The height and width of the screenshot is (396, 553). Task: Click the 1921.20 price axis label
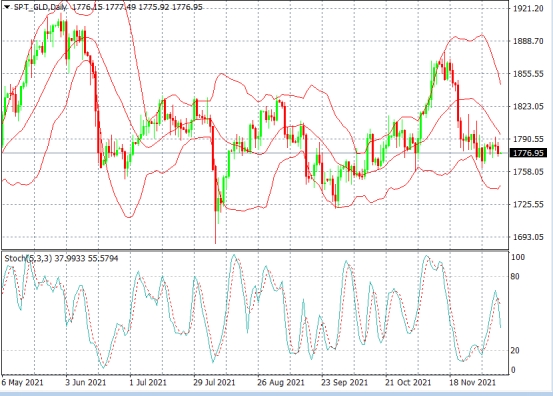pyautogui.click(x=528, y=8)
